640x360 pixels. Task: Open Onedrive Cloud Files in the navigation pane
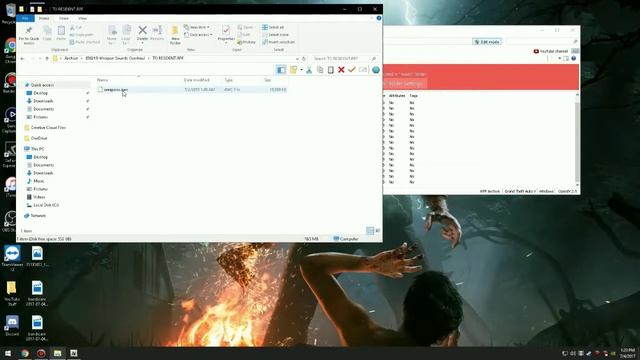click(48, 128)
